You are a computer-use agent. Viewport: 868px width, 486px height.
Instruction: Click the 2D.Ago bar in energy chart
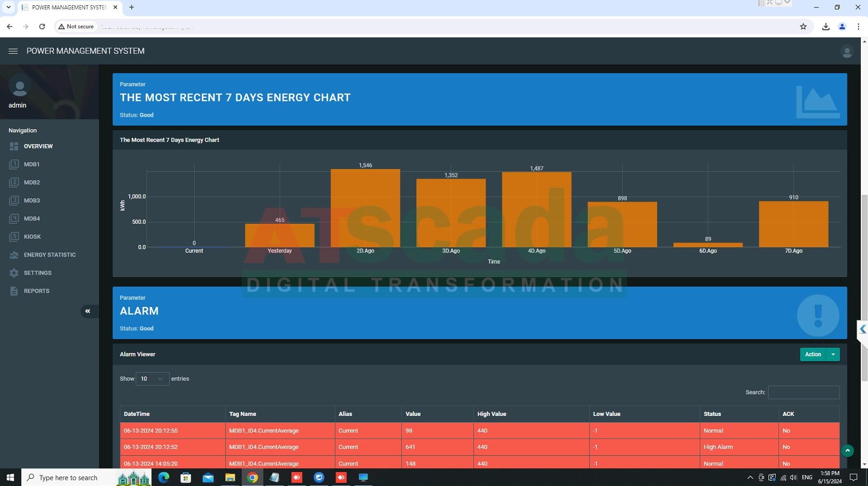point(365,208)
